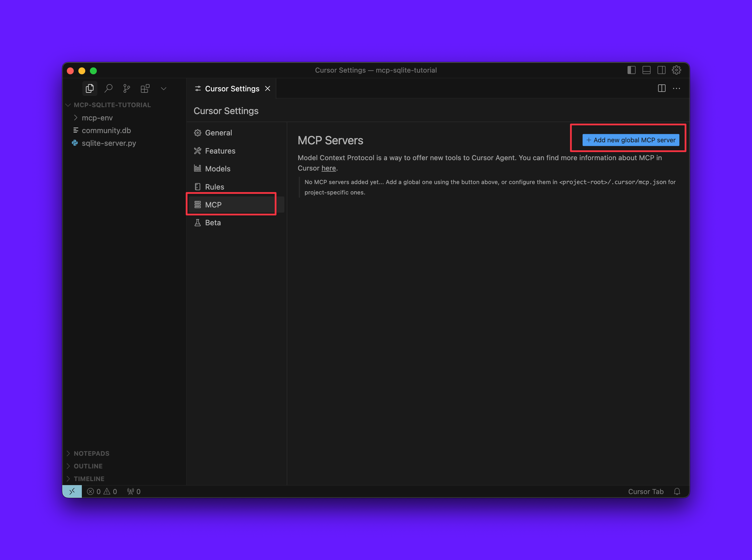Close the Cursor Settings tab
752x560 pixels.
click(x=267, y=88)
